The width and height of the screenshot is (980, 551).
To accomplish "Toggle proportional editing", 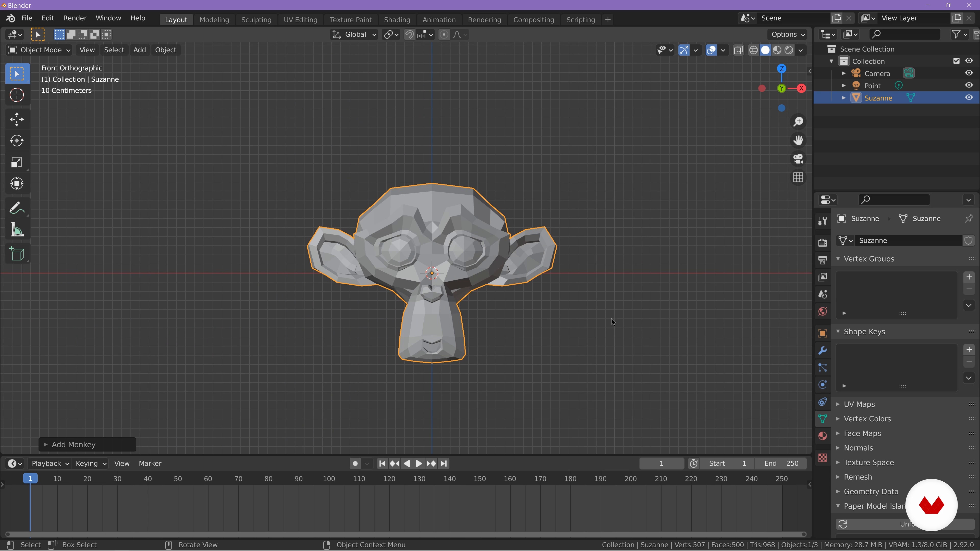I will tap(444, 35).
